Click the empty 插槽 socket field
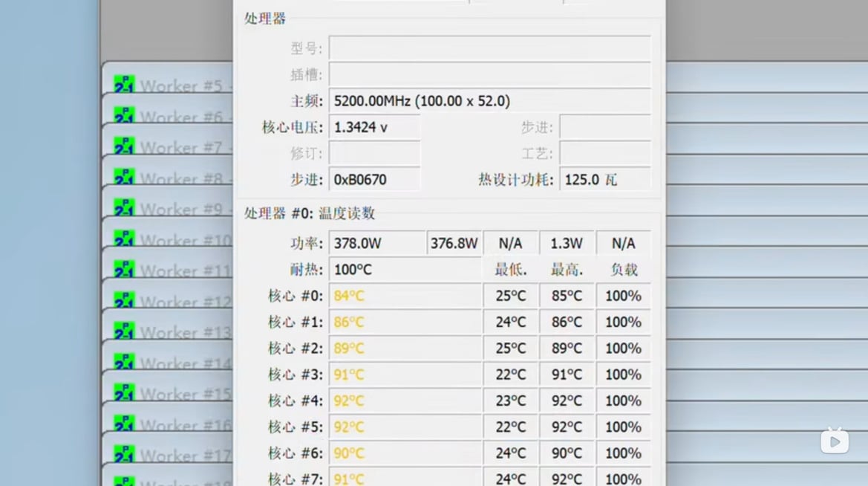The height and width of the screenshot is (486, 868). click(490, 74)
